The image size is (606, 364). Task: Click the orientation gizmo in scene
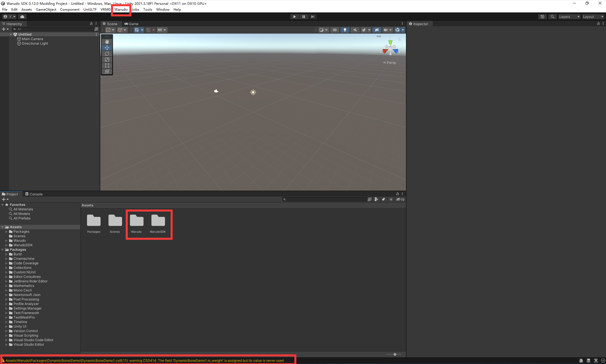390,47
